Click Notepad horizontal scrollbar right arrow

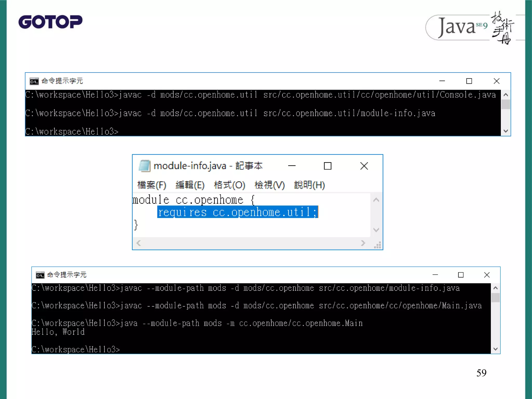363,243
